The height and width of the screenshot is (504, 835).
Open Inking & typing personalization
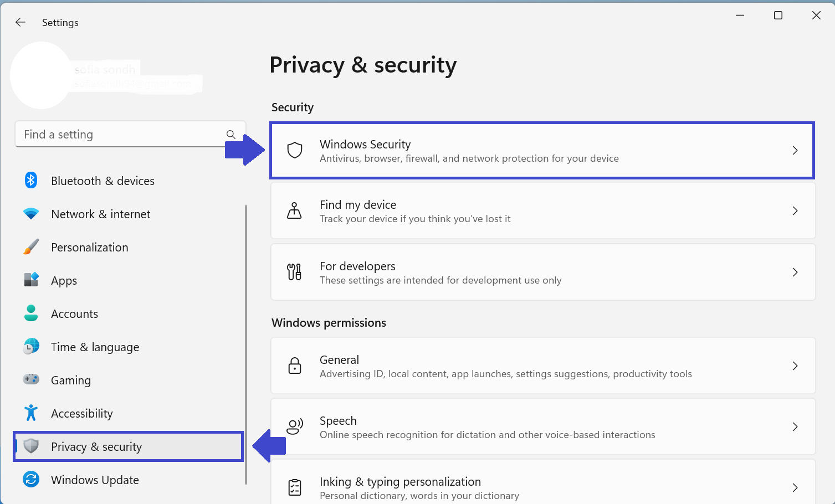point(543,482)
